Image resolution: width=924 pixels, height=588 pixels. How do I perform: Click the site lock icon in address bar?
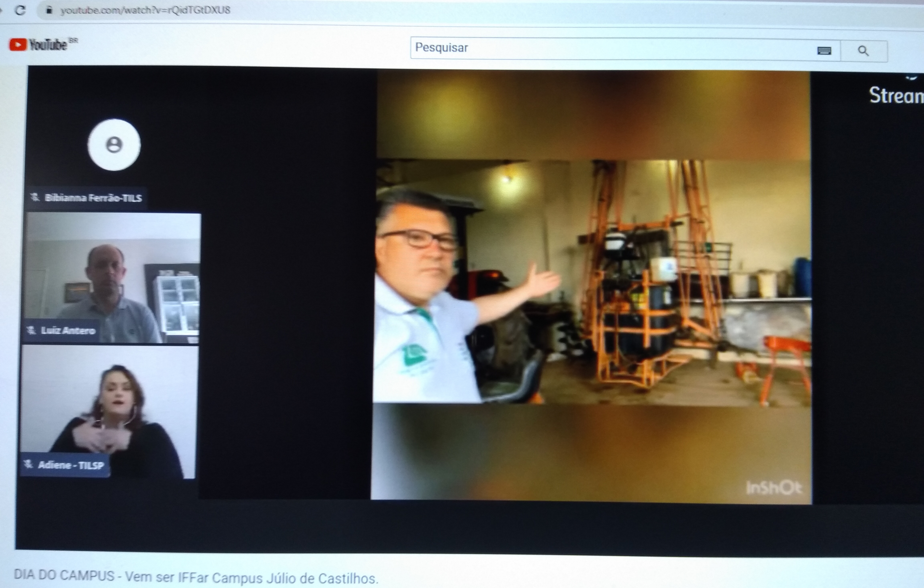point(49,10)
